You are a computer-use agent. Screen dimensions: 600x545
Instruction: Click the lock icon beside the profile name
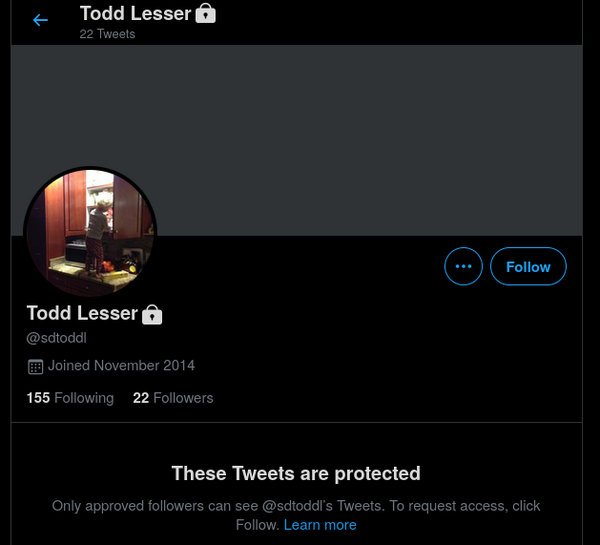click(x=152, y=315)
